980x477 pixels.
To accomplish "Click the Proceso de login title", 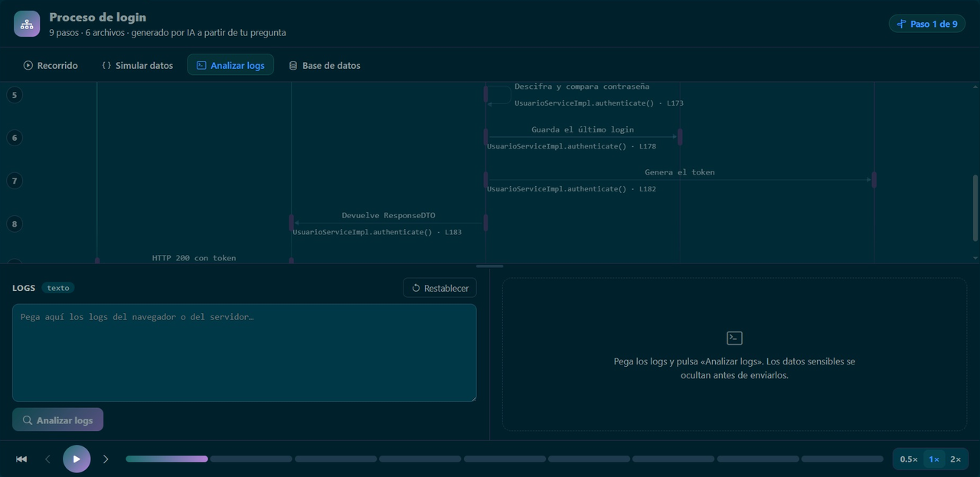I will pos(98,17).
